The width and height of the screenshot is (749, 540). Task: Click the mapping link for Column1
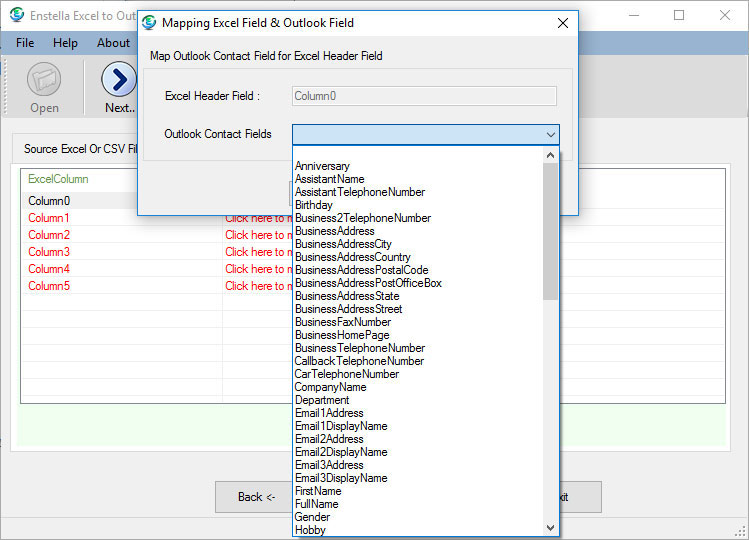click(x=257, y=218)
